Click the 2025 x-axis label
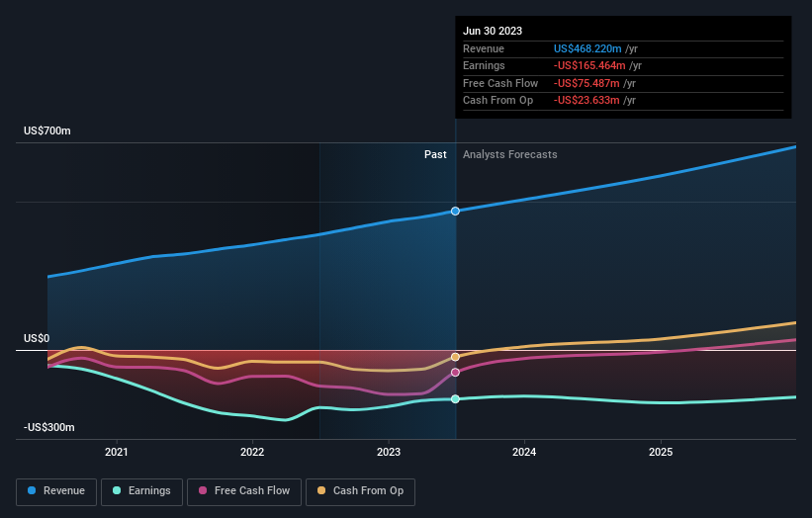 pos(661,453)
